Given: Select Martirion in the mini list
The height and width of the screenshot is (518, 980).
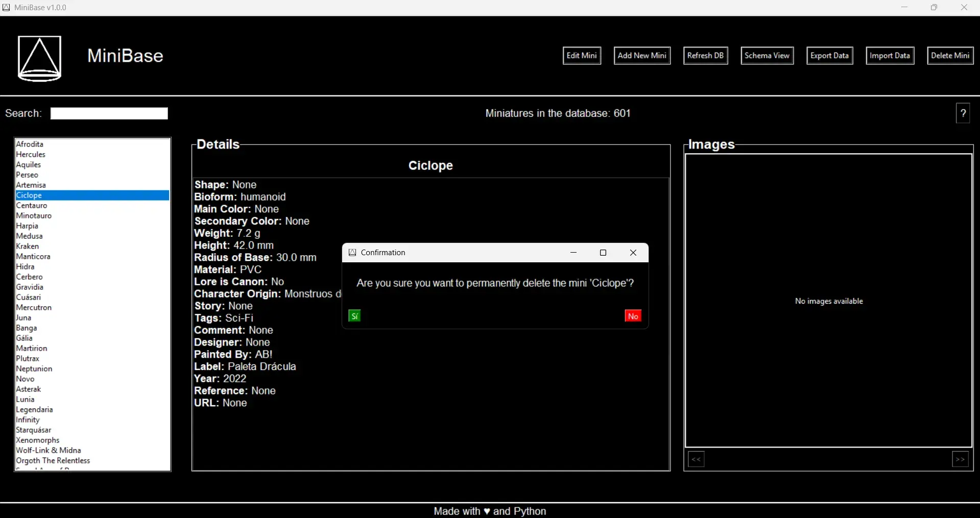Looking at the screenshot, I should coord(92,349).
